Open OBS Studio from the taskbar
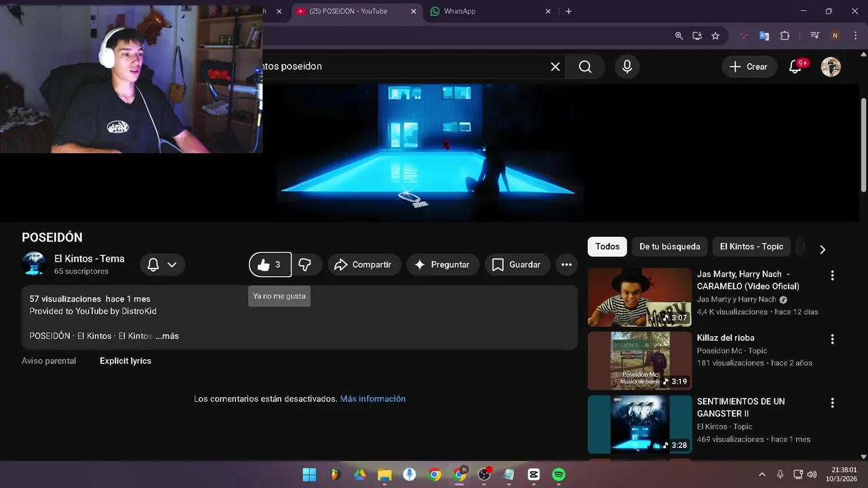 (x=484, y=474)
